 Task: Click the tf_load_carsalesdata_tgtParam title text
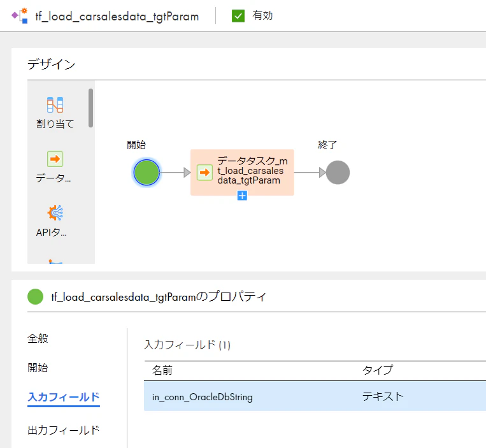click(117, 17)
